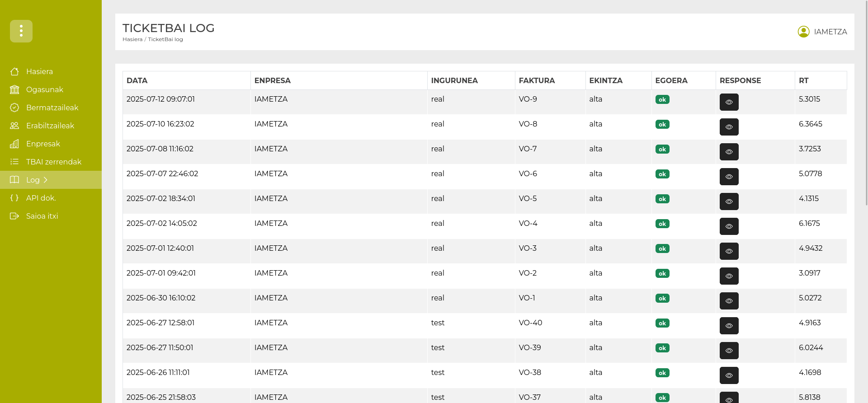
Task: View response for invoice VO-3
Action: click(729, 251)
